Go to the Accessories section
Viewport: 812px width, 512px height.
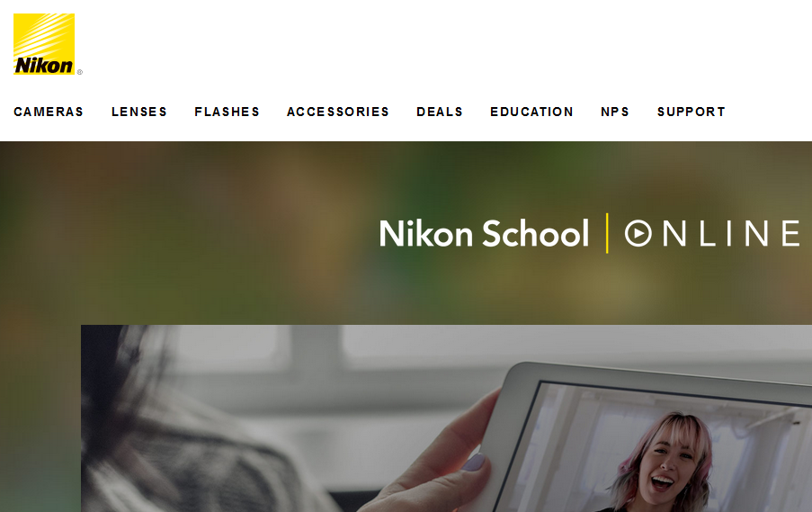(x=338, y=112)
